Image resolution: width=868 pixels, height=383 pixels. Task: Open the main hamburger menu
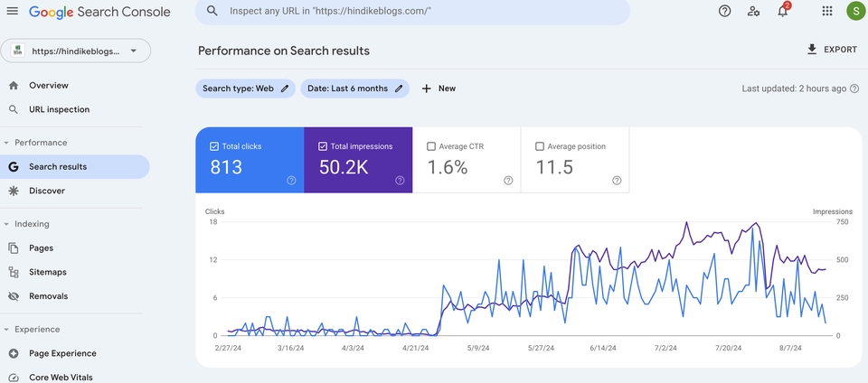point(12,12)
